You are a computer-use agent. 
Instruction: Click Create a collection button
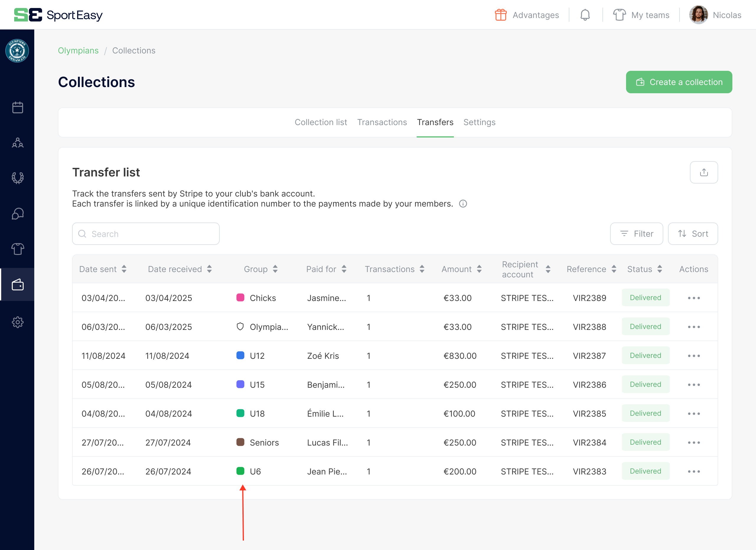[x=679, y=82]
